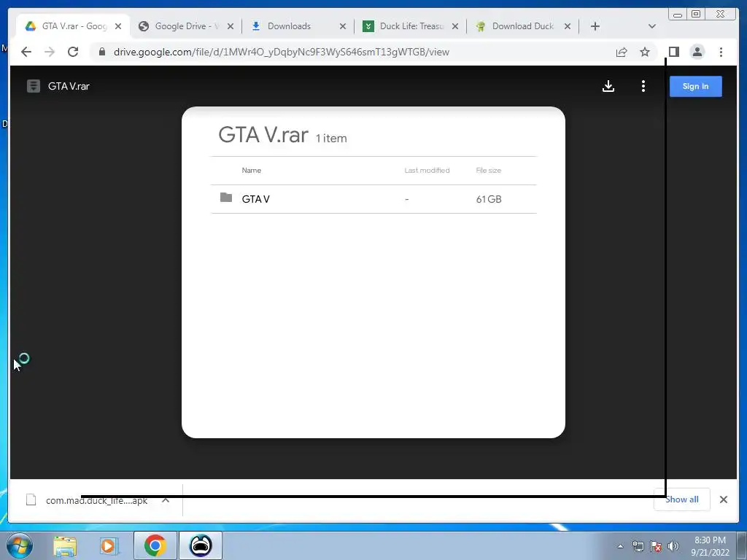Screen dimensions: 747x560
Task: Click the share this page icon
Action: tap(622, 52)
